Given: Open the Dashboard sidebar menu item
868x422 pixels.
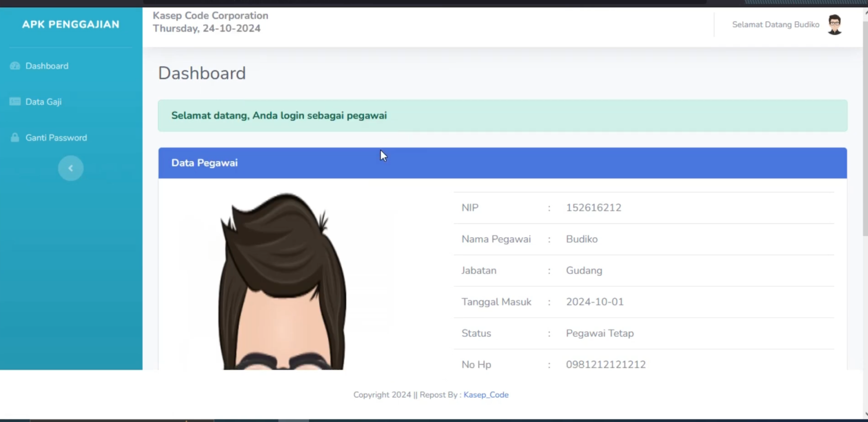Looking at the screenshot, I should 47,66.
